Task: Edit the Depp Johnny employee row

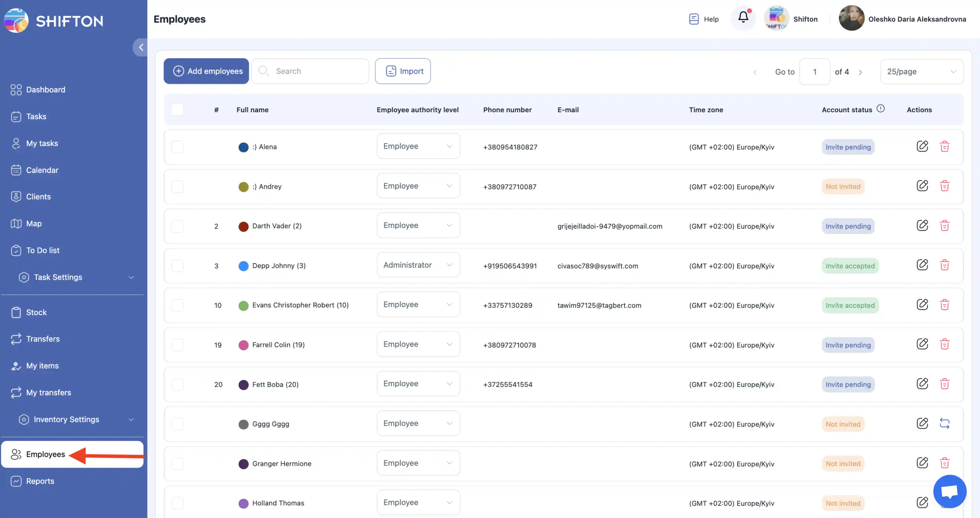Action: pyautogui.click(x=922, y=265)
